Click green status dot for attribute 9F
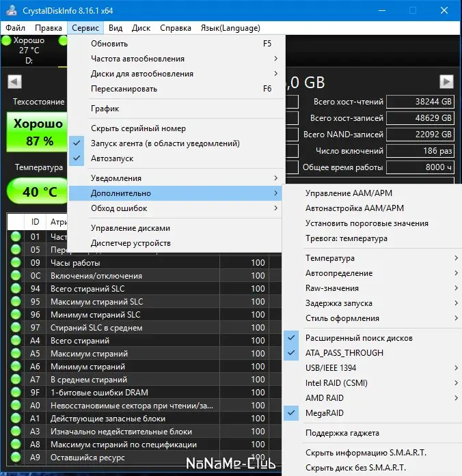The width and height of the screenshot is (462, 476). coord(16,393)
